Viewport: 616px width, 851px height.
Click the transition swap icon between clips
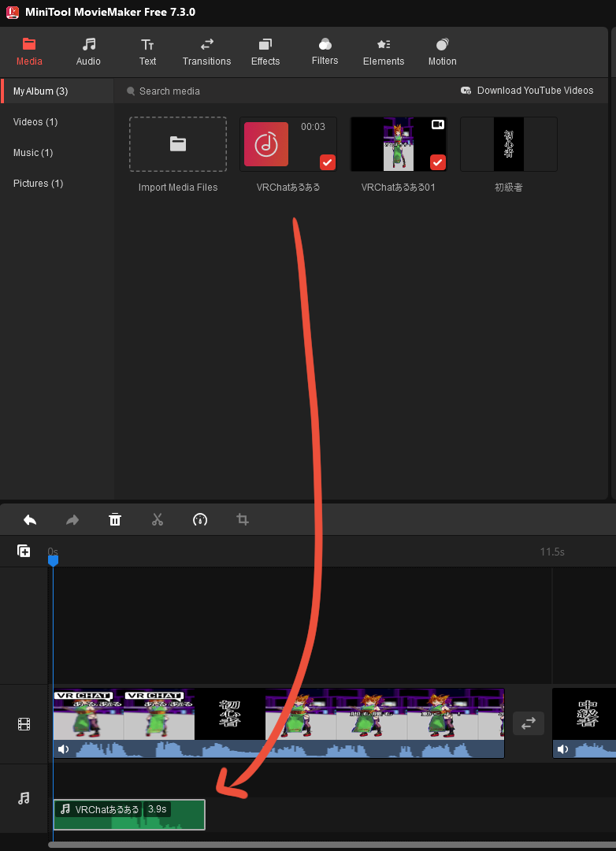529,723
